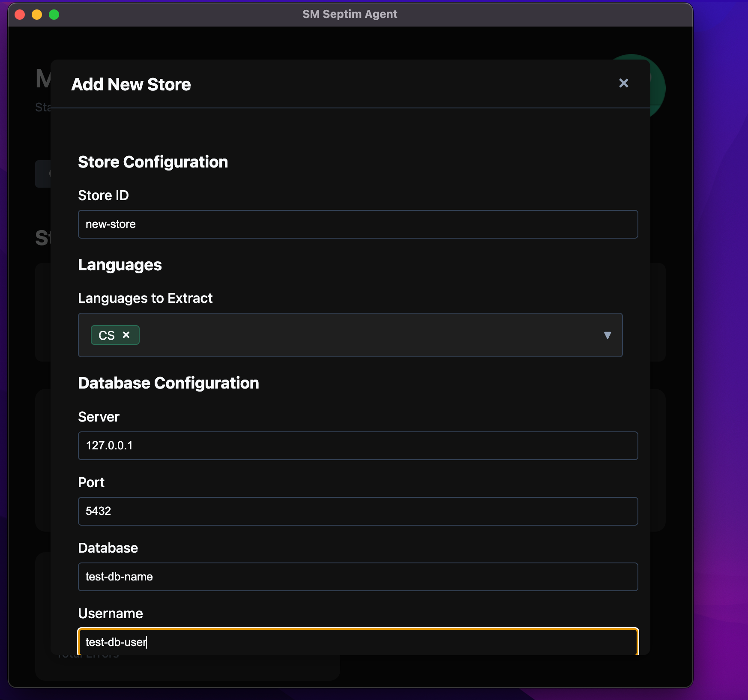The height and width of the screenshot is (700, 748).
Task: Click the Port input field
Action: point(358,511)
